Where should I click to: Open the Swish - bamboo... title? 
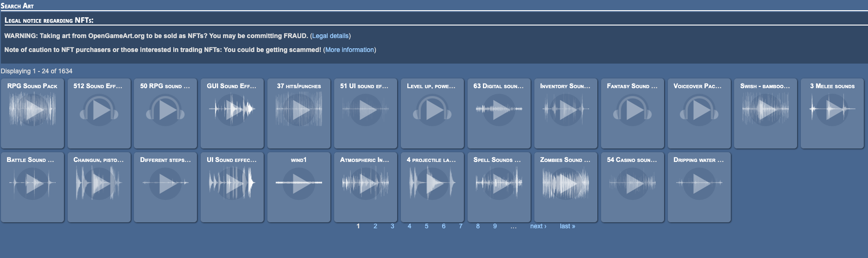(765, 86)
